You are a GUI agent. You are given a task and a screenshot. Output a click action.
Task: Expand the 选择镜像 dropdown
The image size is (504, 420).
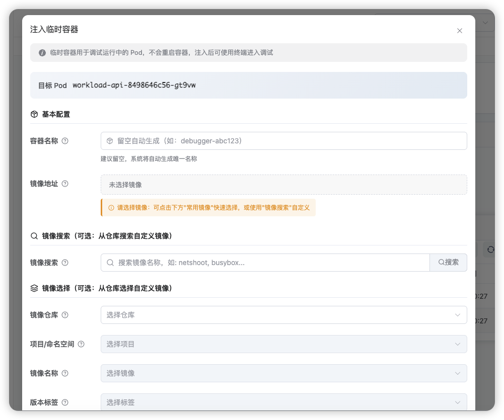(283, 373)
